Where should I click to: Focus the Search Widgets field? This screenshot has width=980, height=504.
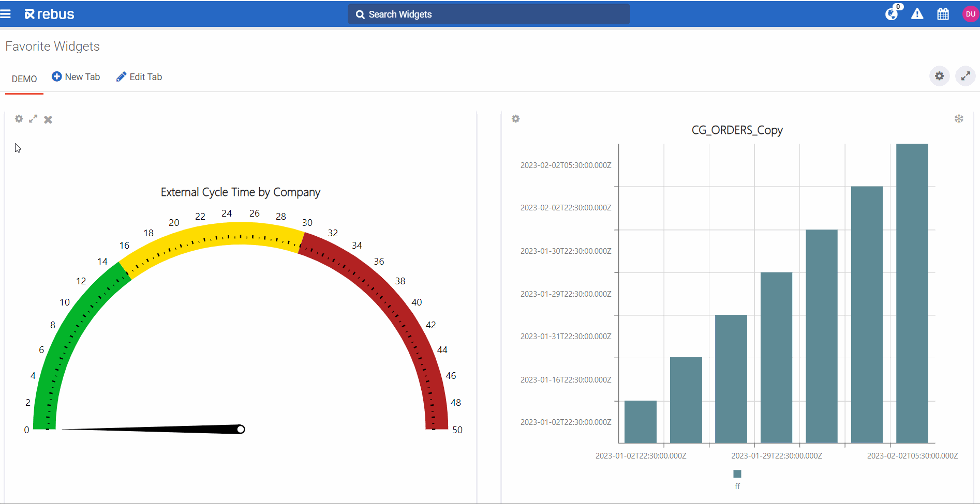tap(489, 14)
